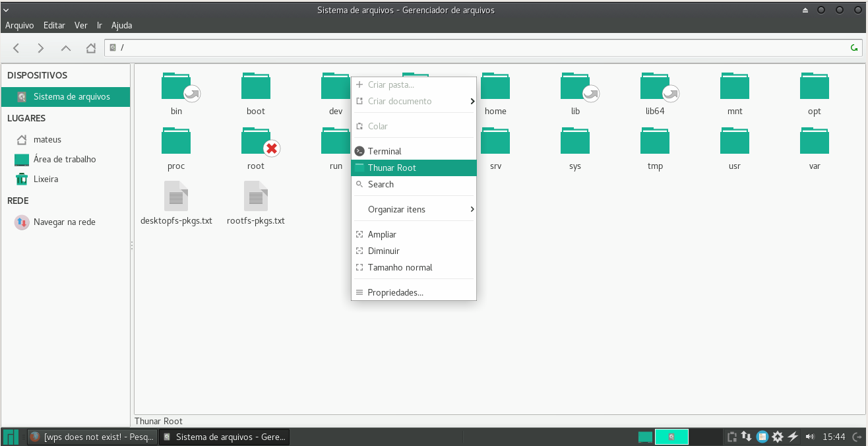The height and width of the screenshot is (446, 868).
Task: Open mateus home in the sidebar
Action: (x=66, y=140)
